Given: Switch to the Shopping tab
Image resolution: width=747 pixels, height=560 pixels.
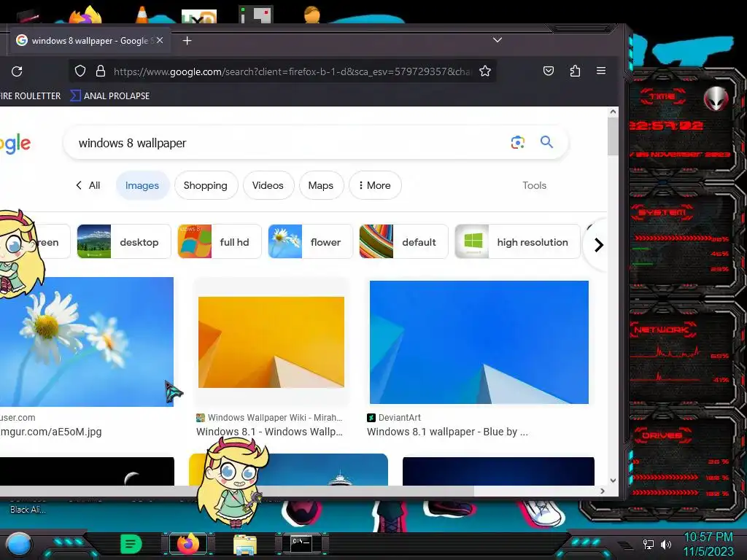Looking at the screenshot, I should [205, 185].
